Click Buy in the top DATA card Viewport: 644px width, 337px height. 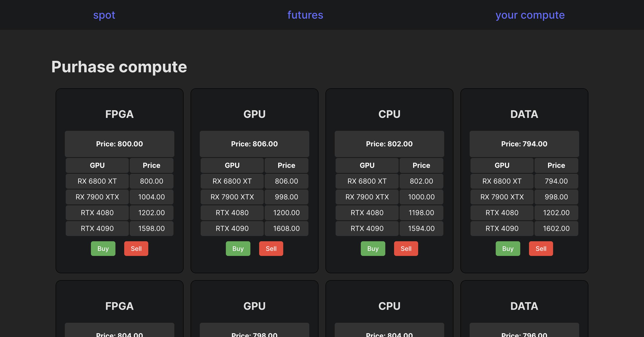(508, 248)
